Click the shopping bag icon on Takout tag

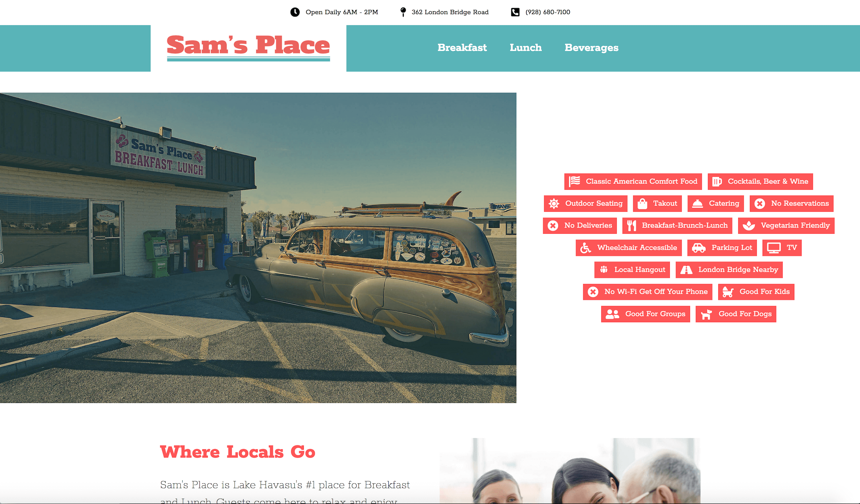tap(642, 204)
